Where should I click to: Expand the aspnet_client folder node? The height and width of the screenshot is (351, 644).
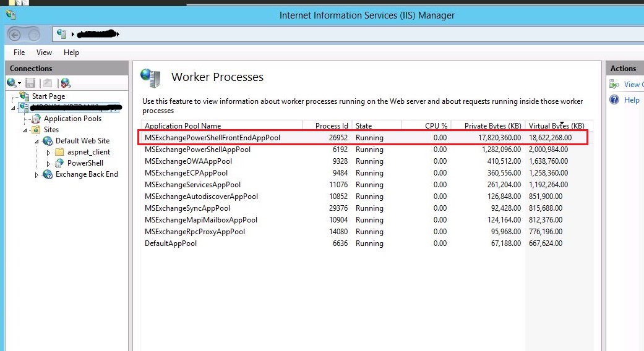point(48,153)
